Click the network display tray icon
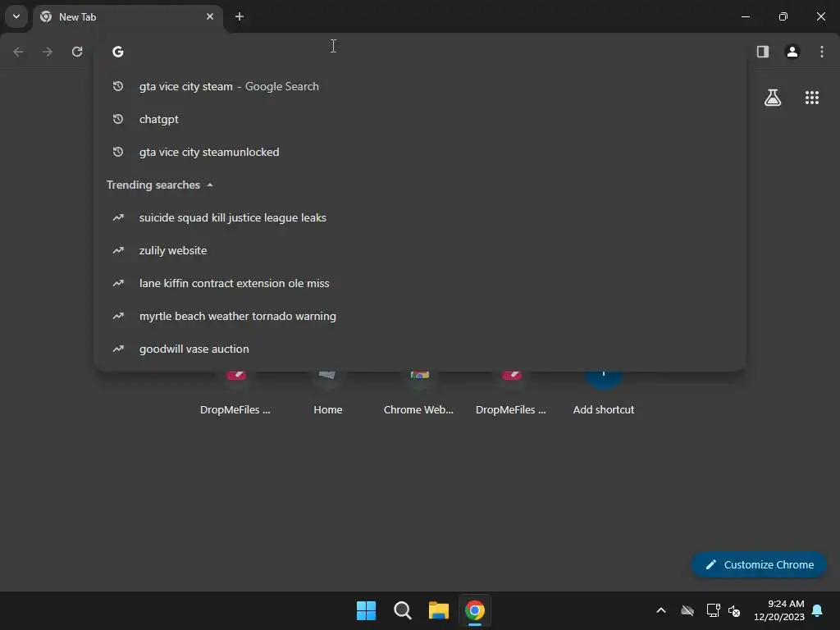Image resolution: width=840 pixels, height=630 pixels. tap(713, 610)
